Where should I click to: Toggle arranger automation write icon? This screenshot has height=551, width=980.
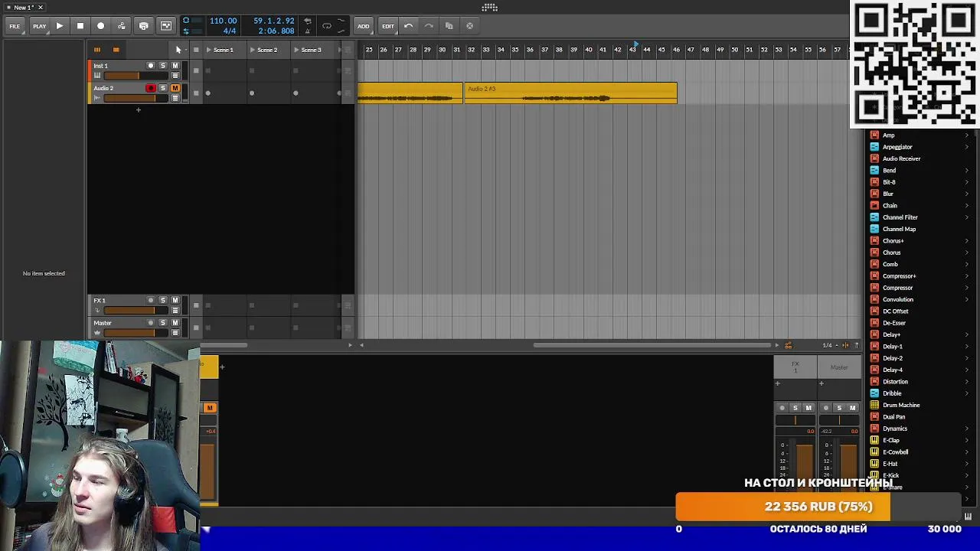point(121,26)
